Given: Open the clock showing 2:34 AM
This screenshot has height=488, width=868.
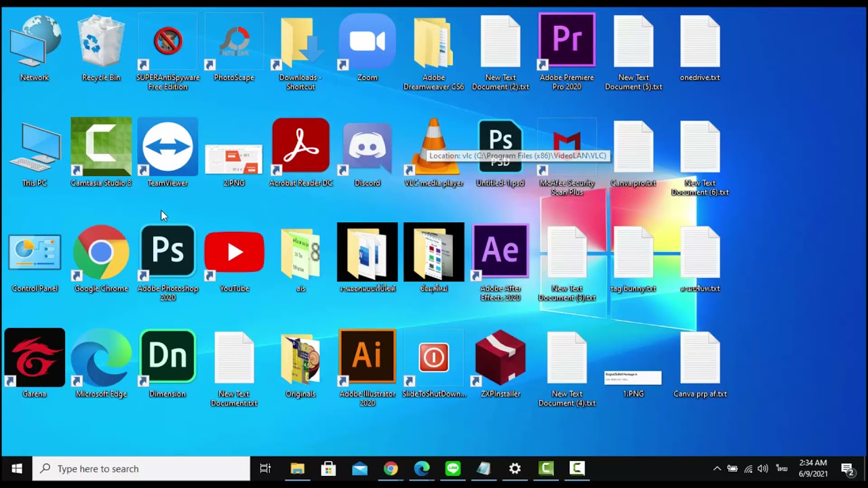Looking at the screenshot, I should tap(812, 468).
